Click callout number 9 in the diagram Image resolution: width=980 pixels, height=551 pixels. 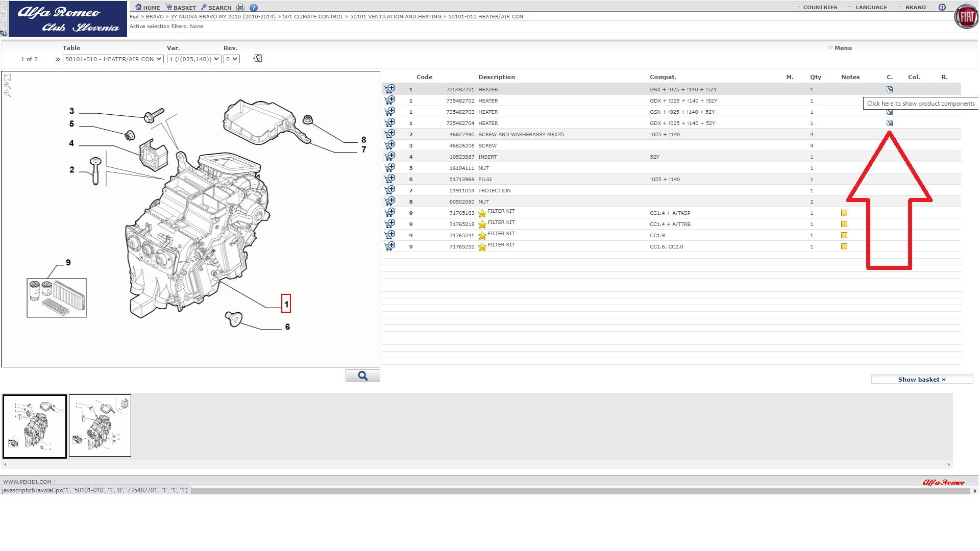(x=68, y=263)
